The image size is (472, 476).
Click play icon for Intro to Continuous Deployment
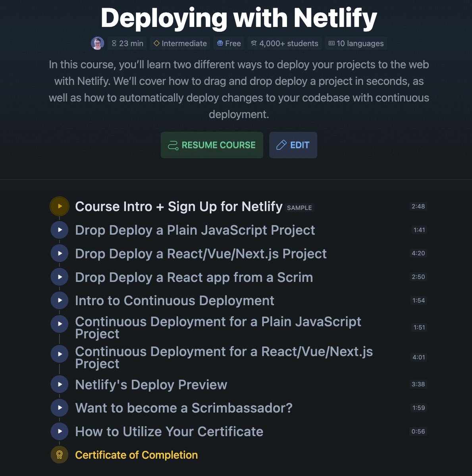tap(60, 300)
